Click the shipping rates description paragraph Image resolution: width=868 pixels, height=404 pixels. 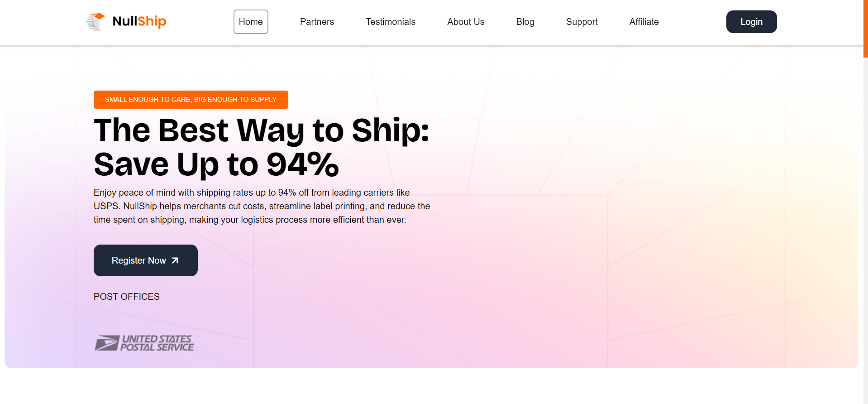click(x=262, y=206)
